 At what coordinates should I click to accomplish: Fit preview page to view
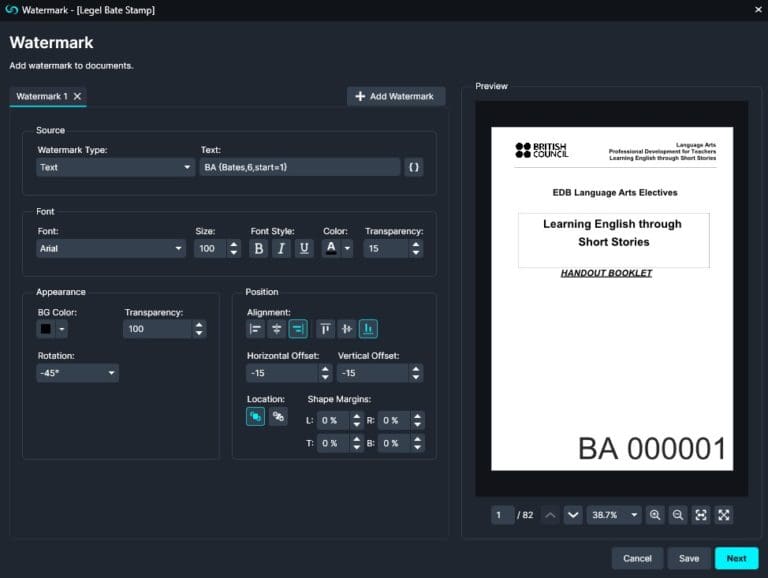[701, 515]
